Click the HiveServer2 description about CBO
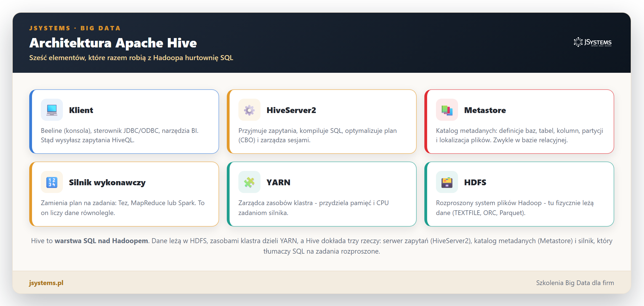 click(x=318, y=135)
